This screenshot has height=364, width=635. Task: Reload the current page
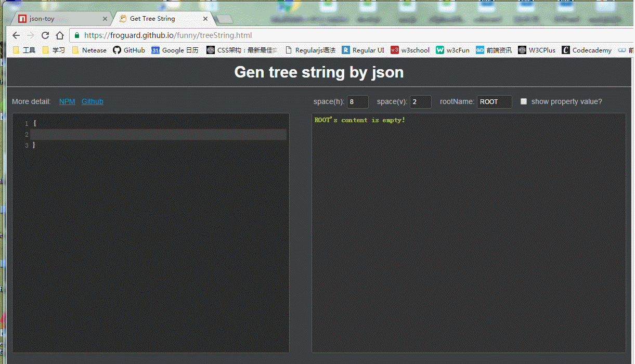click(45, 35)
